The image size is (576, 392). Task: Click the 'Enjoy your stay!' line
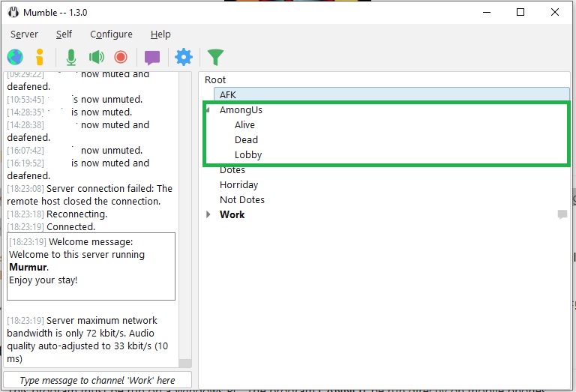tap(43, 280)
